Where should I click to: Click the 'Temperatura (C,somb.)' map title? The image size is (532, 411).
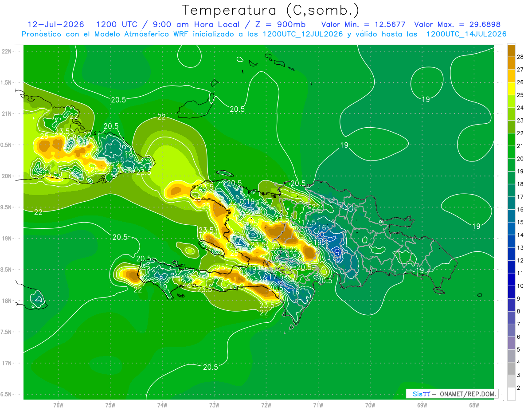[x=270, y=10]
